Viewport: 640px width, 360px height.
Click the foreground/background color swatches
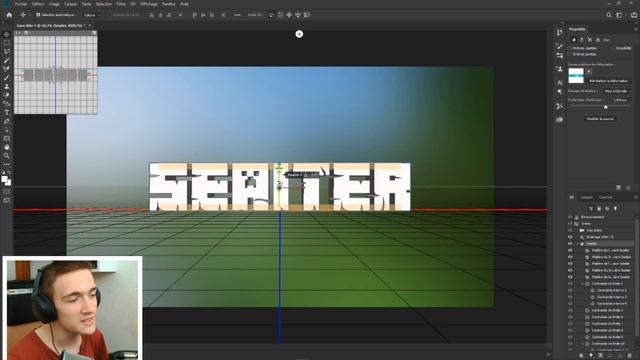click(6, 181)
